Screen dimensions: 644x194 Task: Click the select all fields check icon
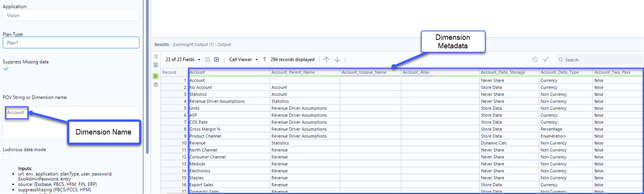click(208, 60)
